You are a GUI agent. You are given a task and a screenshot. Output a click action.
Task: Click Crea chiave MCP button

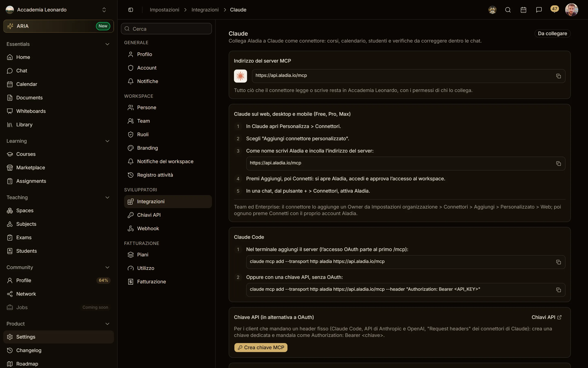(x=261, y=348)
